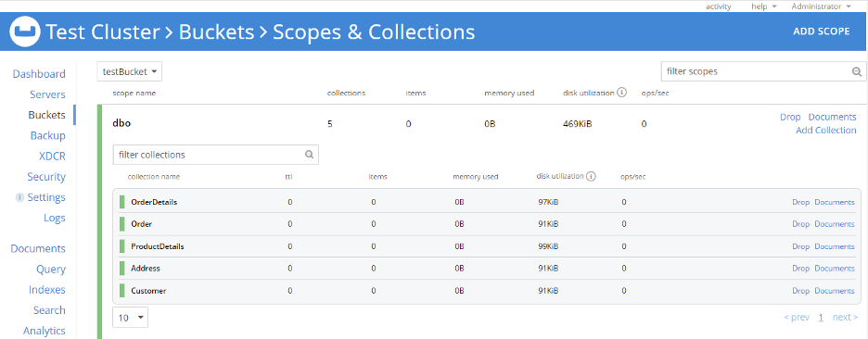Open the Administrator user dropdown
The width and height of the screenshot is (868, 339).
point(821,6)
